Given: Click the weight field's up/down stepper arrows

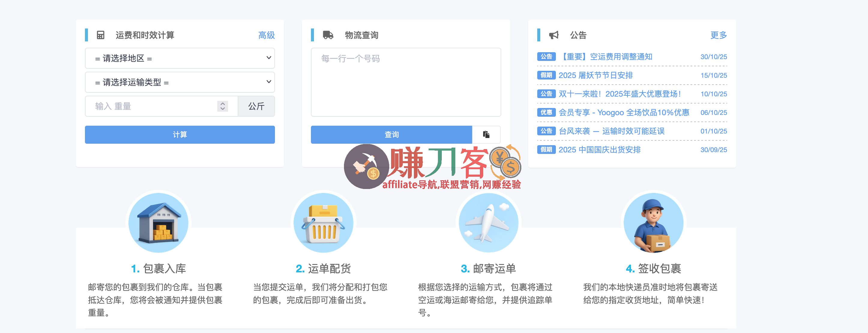Looking at the screenshot, I should pos(222,106).
